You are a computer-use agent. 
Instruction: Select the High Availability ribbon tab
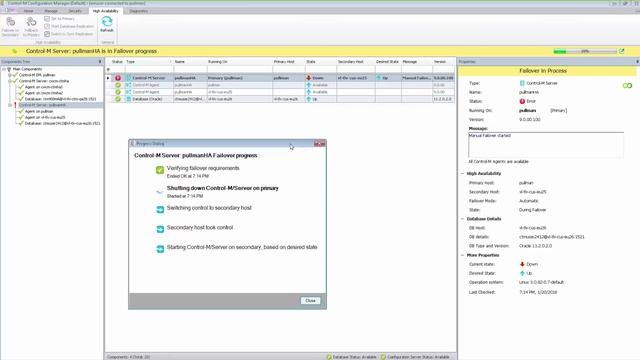[x=105, y=11]
